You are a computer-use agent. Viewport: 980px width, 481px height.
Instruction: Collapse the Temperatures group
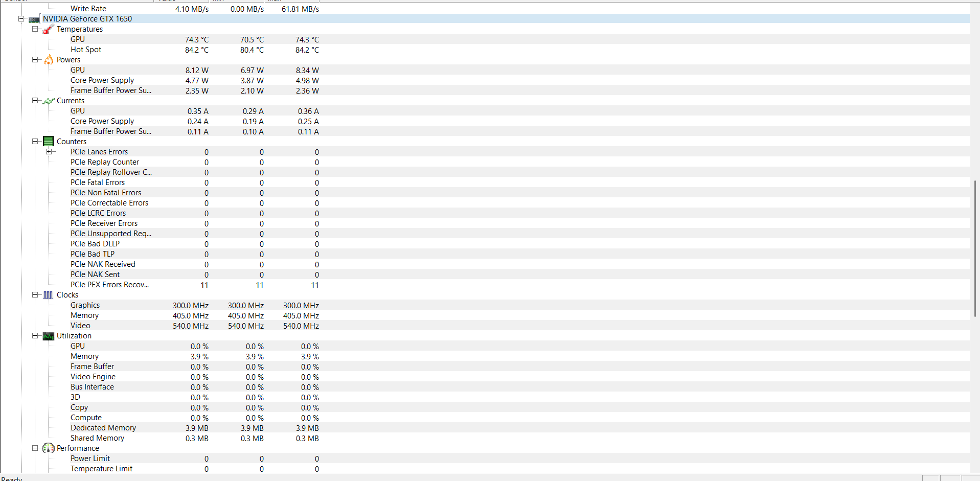(x=35, y=29)
